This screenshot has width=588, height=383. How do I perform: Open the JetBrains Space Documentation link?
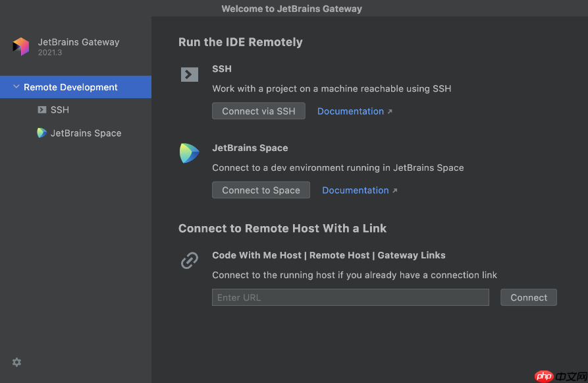click(355, 191)
